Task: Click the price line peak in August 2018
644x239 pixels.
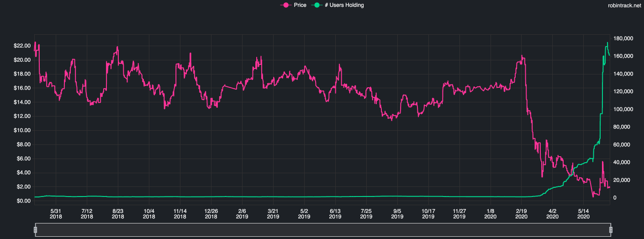Action: click(x=117, y=47)
